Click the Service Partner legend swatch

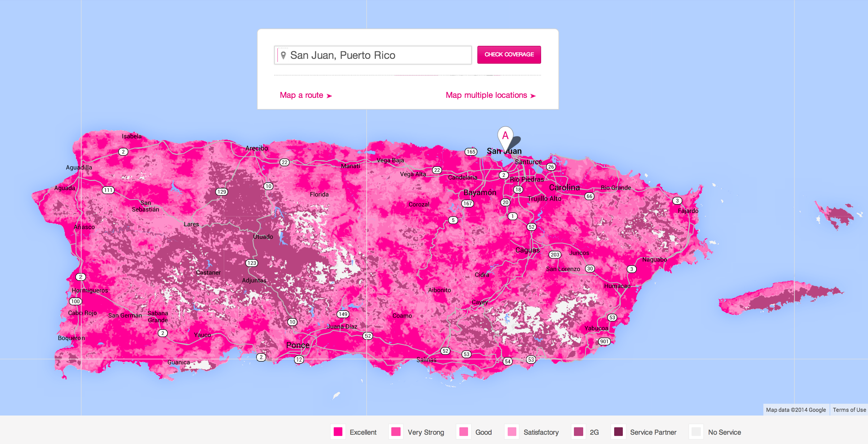coord(618,432)
